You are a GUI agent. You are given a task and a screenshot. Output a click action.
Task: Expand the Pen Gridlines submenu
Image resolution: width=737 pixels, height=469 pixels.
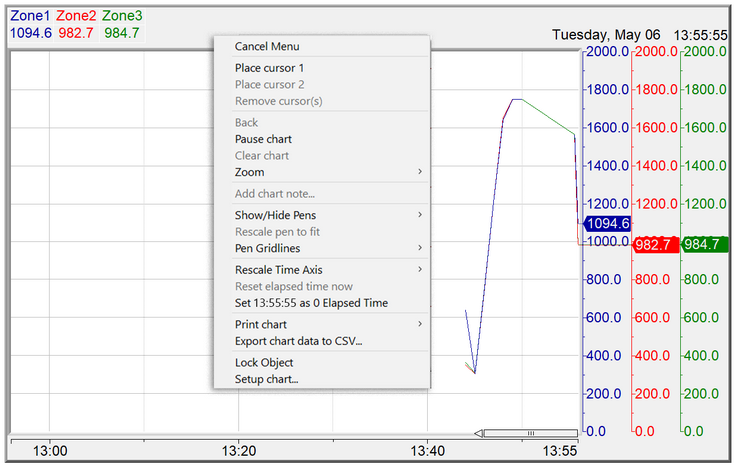click(x=267, y=248)
